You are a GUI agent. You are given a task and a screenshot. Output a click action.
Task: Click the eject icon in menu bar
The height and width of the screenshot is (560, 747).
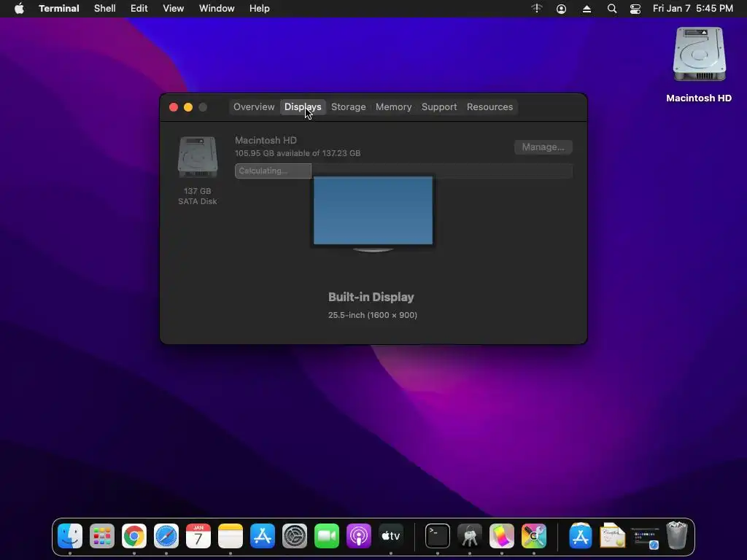pos(587,9)
